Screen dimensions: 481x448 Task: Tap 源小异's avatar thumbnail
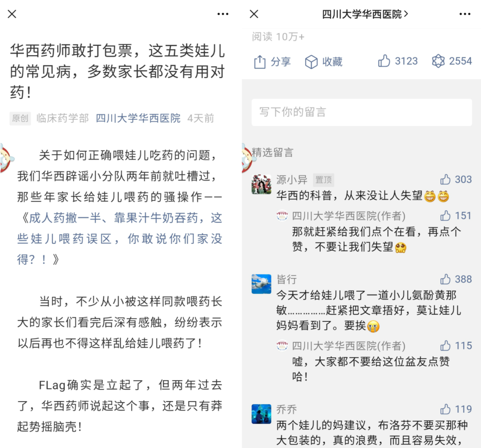coord(261,184)
